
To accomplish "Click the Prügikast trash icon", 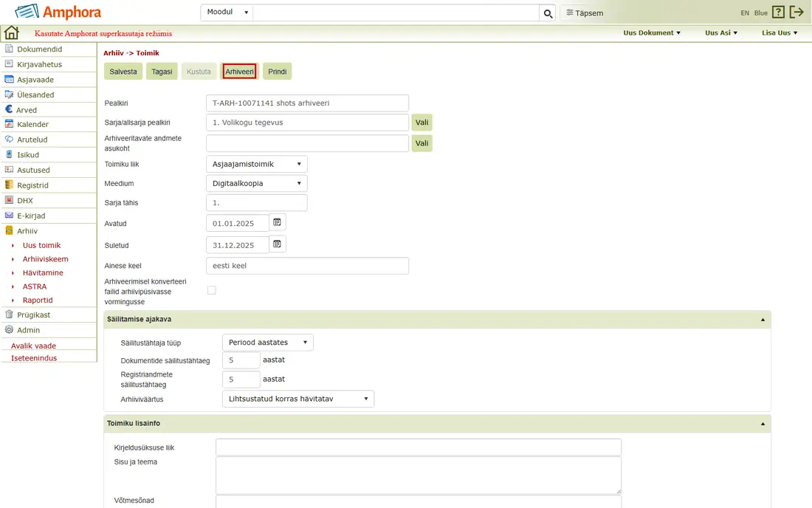I will (9, 315).
